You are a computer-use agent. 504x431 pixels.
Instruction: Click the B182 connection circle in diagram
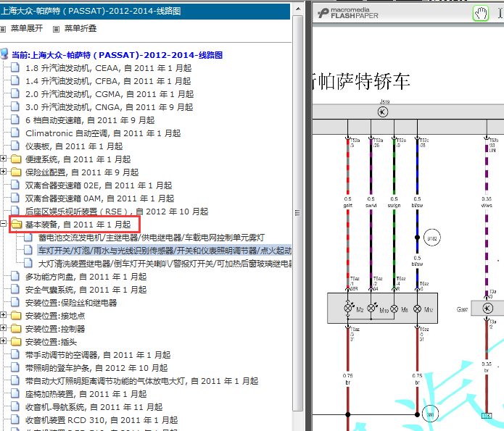tap(432, 238)
